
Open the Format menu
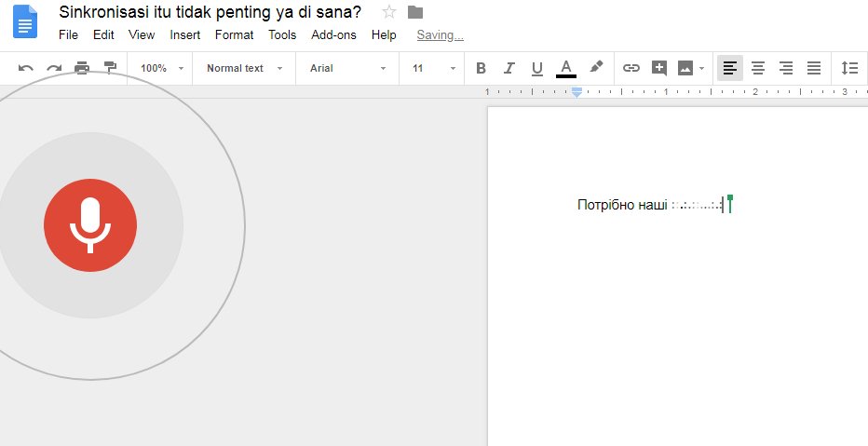(234, 34)
